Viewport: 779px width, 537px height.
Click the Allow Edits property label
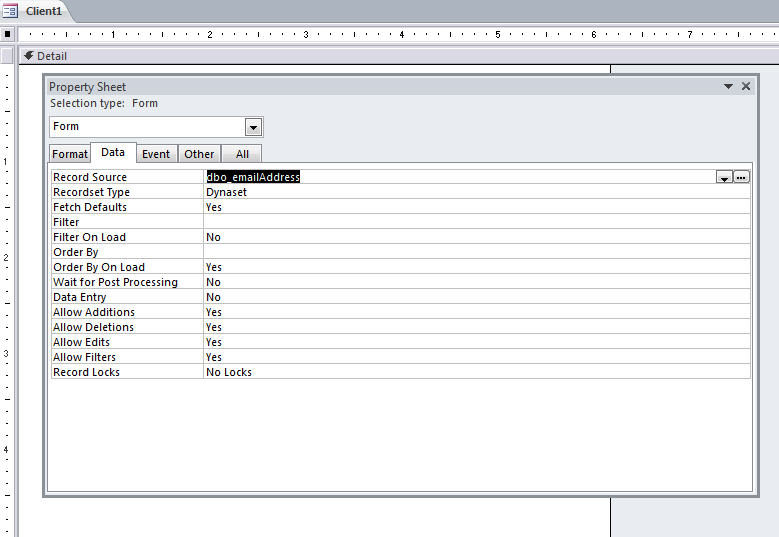[81, 342]
